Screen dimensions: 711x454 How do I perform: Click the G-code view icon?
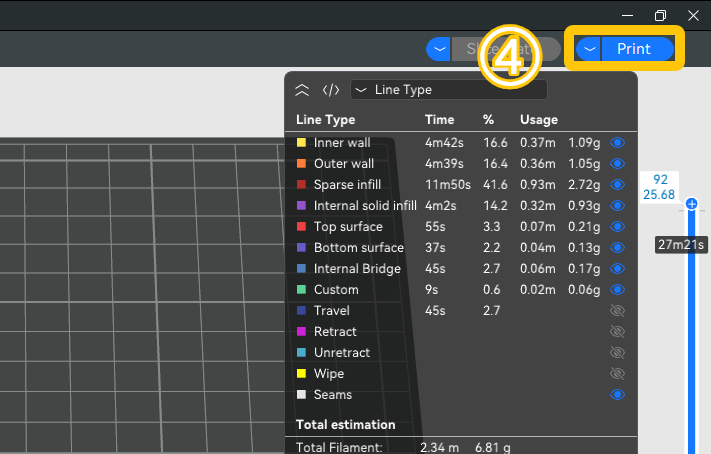coord(331,90)
